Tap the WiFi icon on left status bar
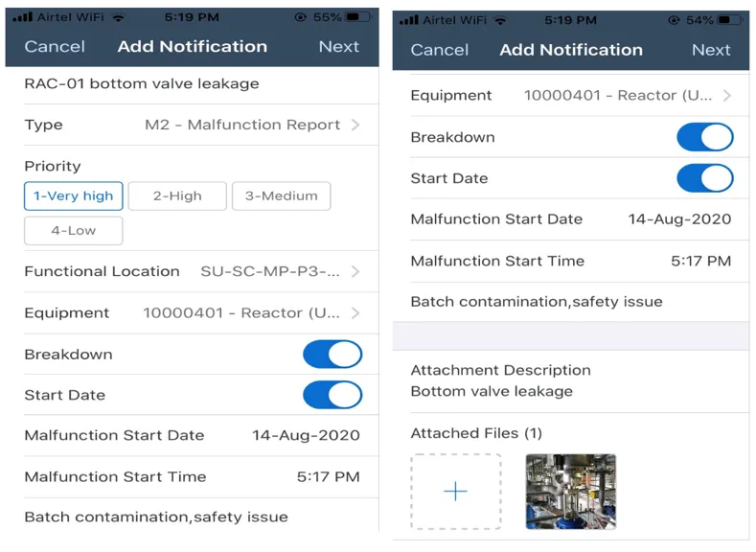Image resolution: width=756 pixels, height=552 pixels. (118, 18)
